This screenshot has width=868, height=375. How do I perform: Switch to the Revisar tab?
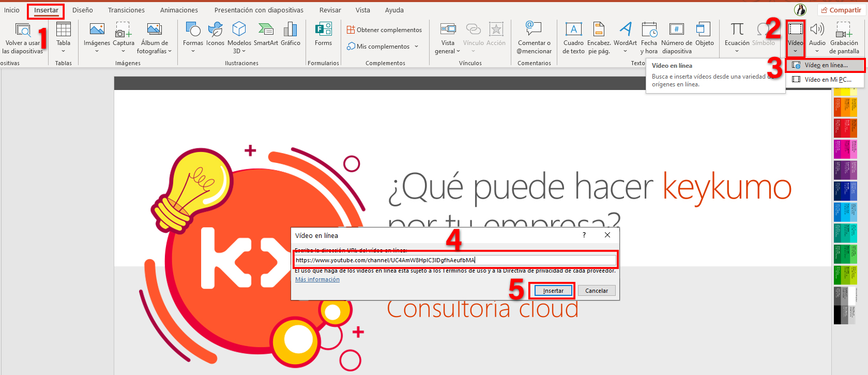coord(330,10)
